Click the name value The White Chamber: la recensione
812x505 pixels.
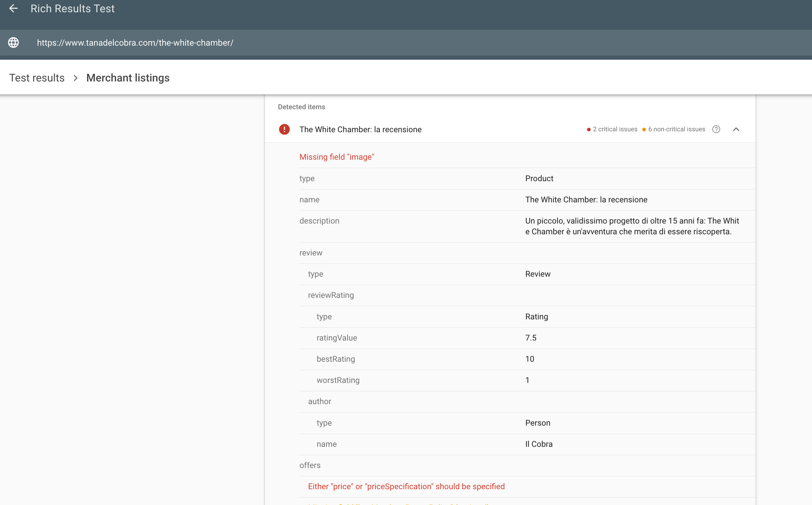click(586, 200)
